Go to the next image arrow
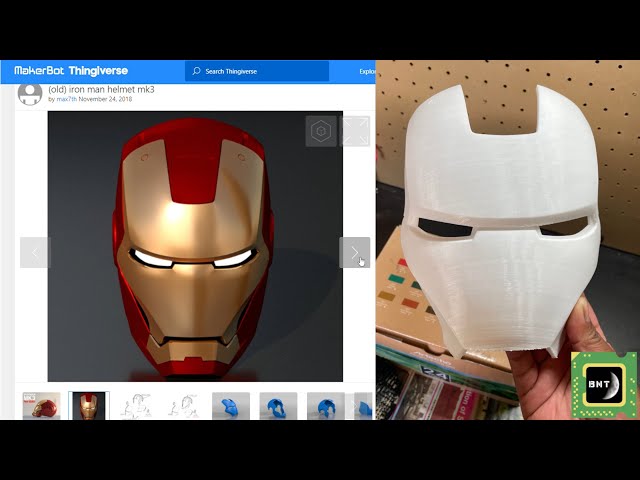 355,253
